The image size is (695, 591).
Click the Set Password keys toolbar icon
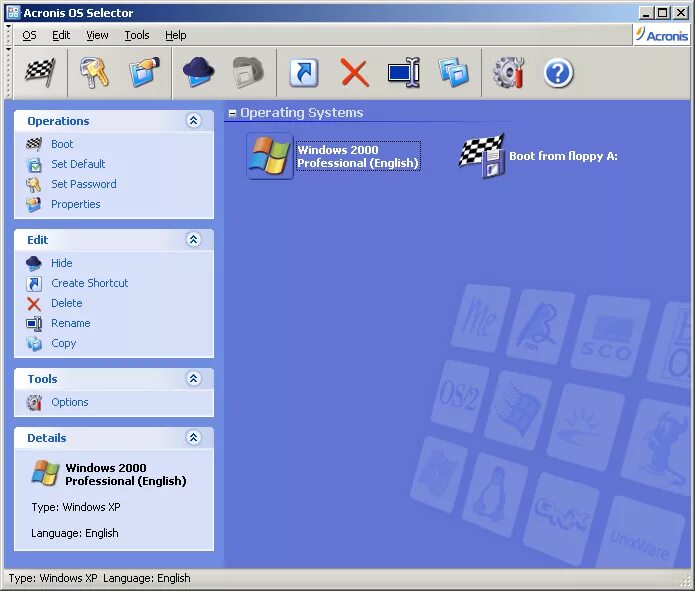point(94,73)
